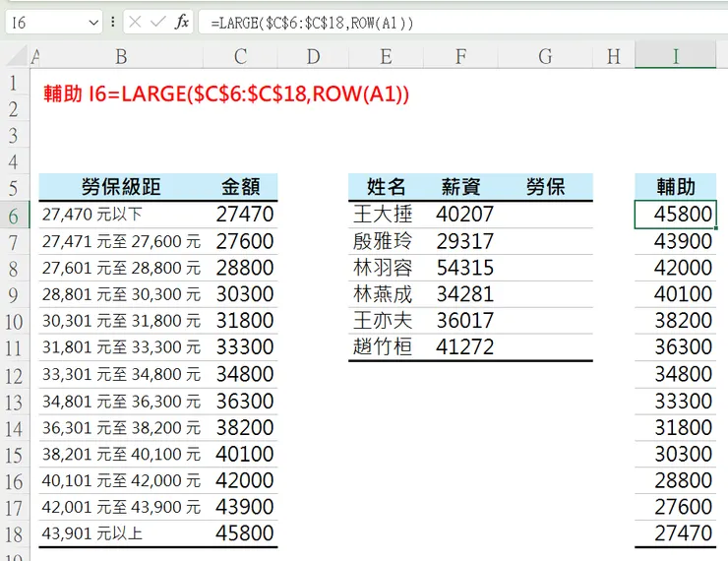Select column I cell 27600
This screenshot has width=728, height=561.
676,507
